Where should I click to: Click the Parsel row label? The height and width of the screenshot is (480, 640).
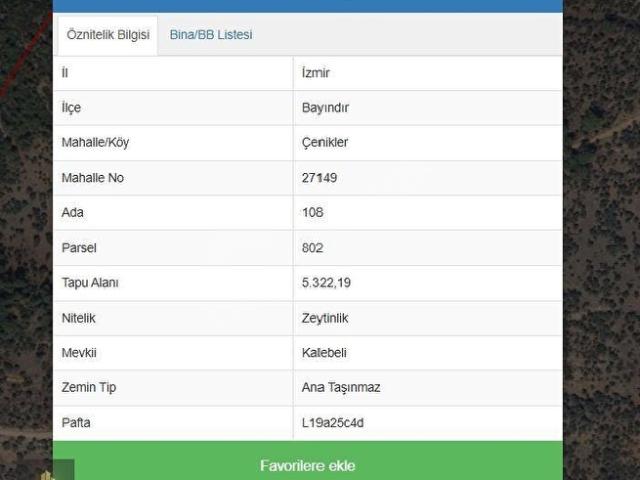click(79, 248)
